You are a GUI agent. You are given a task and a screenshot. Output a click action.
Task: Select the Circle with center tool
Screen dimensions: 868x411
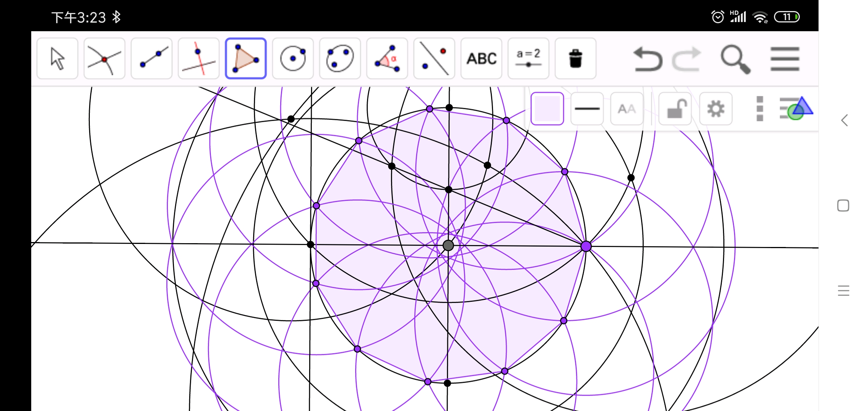[293, 59]
